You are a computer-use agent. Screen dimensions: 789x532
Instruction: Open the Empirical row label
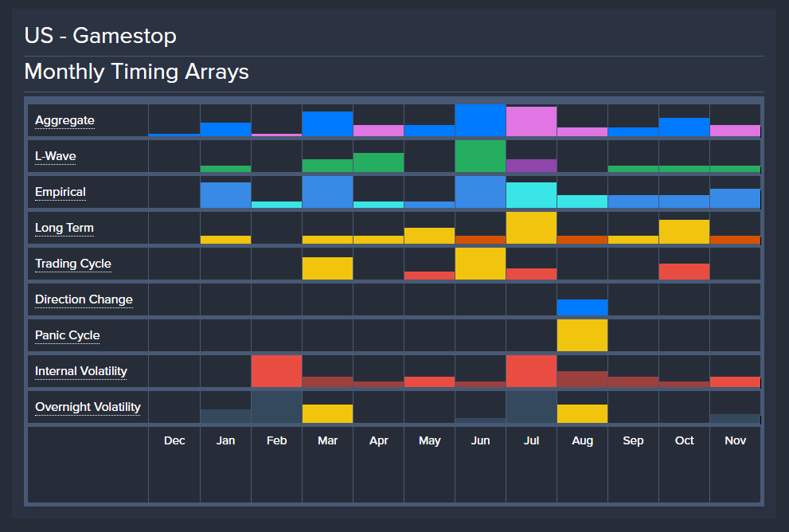point(61,192)
